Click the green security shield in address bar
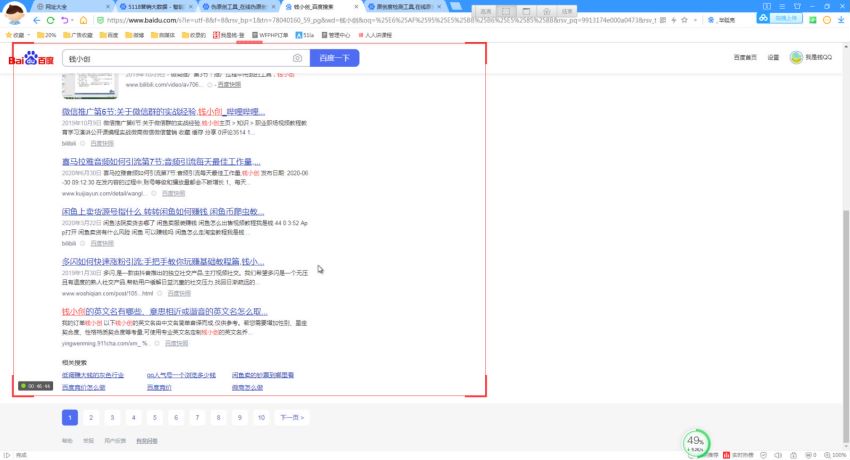850x460 pixels. coord(100,20)
